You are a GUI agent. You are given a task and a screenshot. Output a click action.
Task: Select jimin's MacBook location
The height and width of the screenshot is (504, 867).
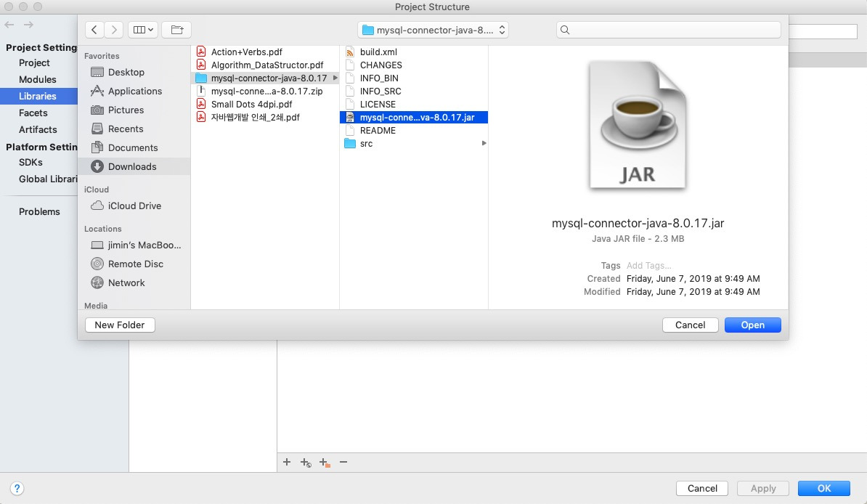tap(135, 245)
